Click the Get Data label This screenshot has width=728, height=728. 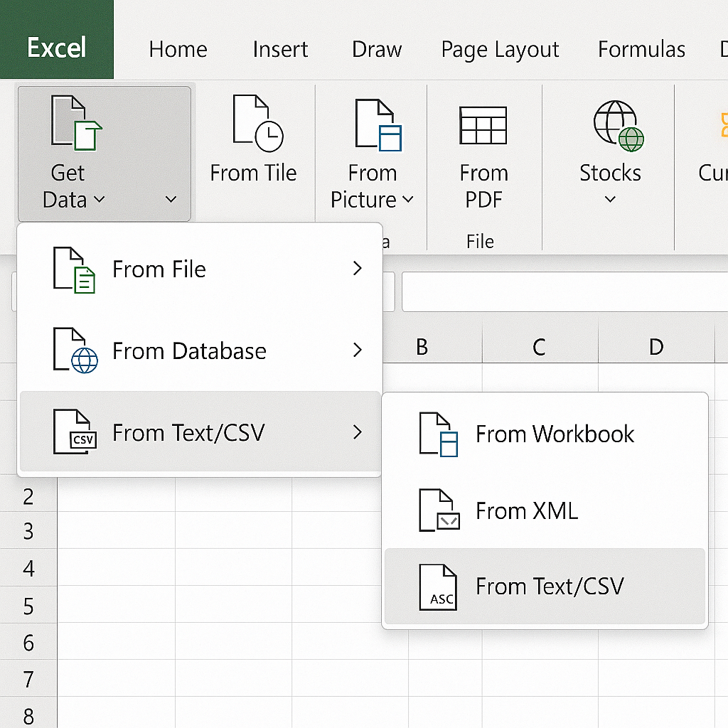point(66,186)
